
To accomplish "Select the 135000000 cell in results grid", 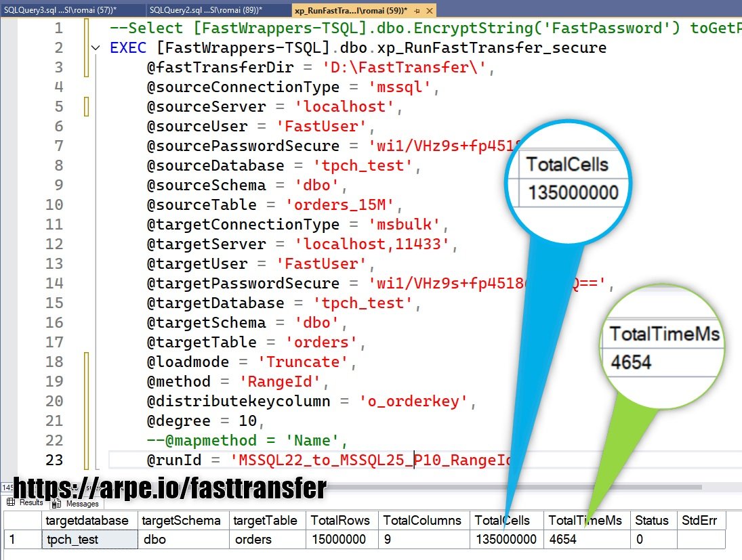I will click(x=506, y=539).
